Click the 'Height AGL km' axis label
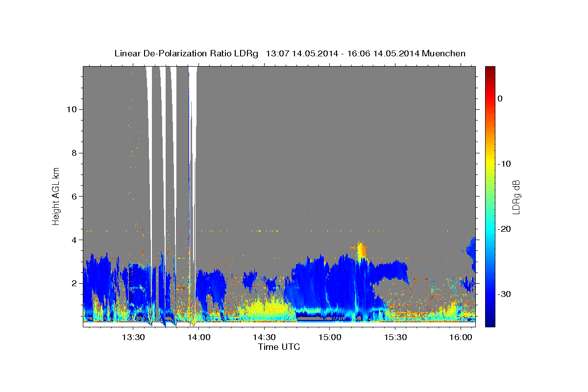This screenshot has width=588, height=392. [56, 196]
